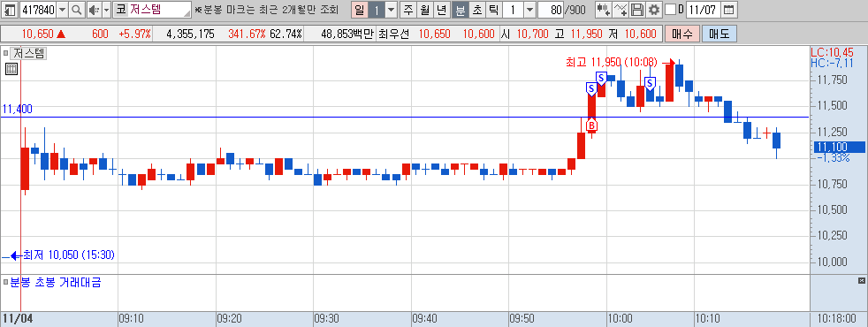Open chart settings gear icon
868x327 pixels.
(x=654, y=10)
